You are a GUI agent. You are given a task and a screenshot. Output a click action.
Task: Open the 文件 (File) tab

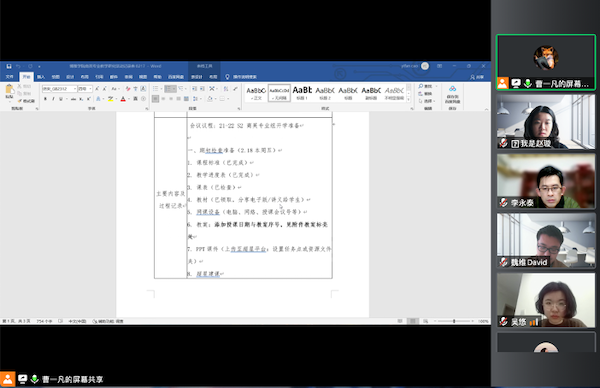pos(9,77)
